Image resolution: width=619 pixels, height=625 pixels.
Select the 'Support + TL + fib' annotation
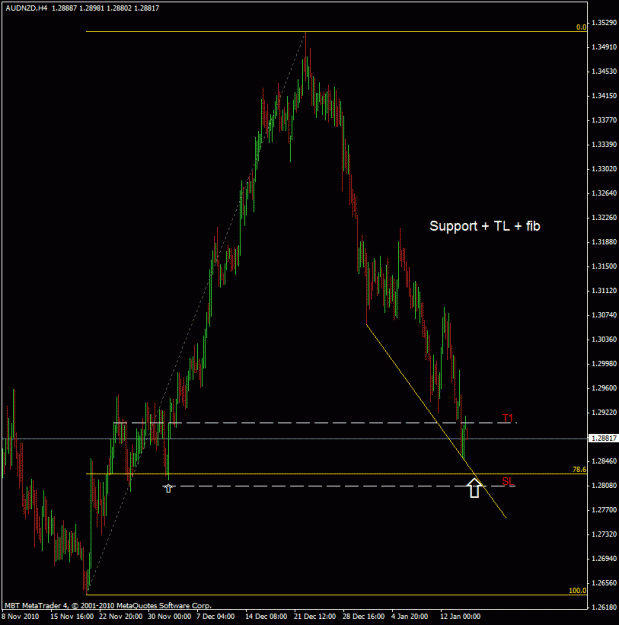[485, 226]
